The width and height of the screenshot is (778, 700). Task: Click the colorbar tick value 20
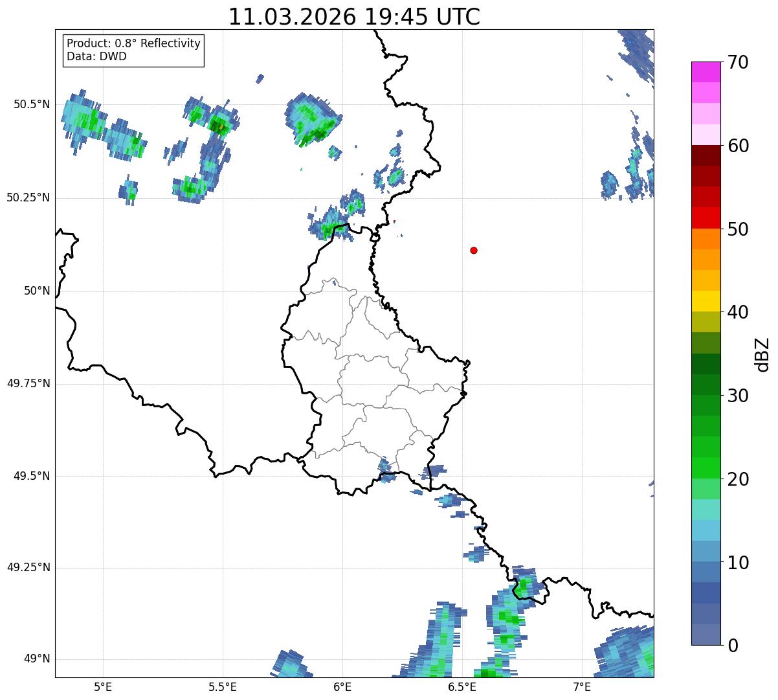point(738,479)
